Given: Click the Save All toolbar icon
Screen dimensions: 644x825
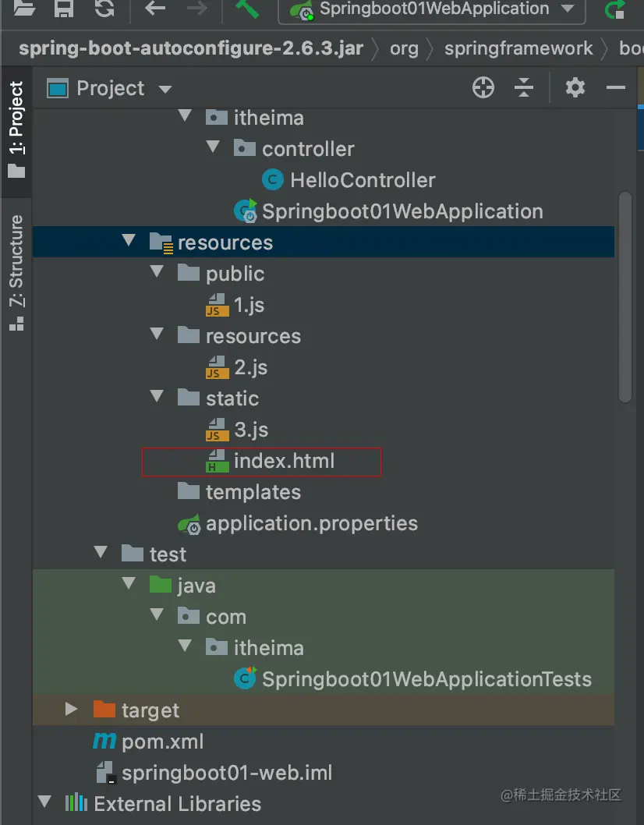Looking at the screenshot, I should click(64, 8).
